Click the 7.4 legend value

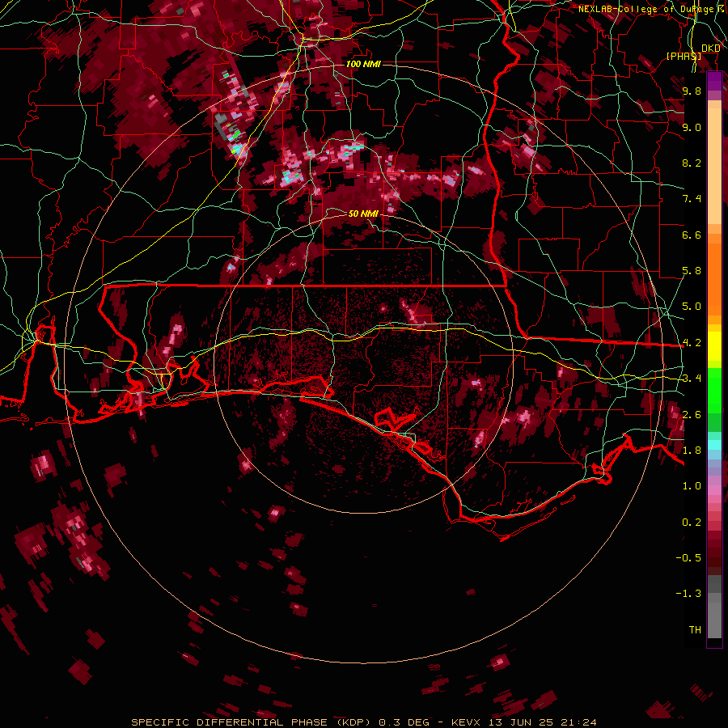point(692,199)
